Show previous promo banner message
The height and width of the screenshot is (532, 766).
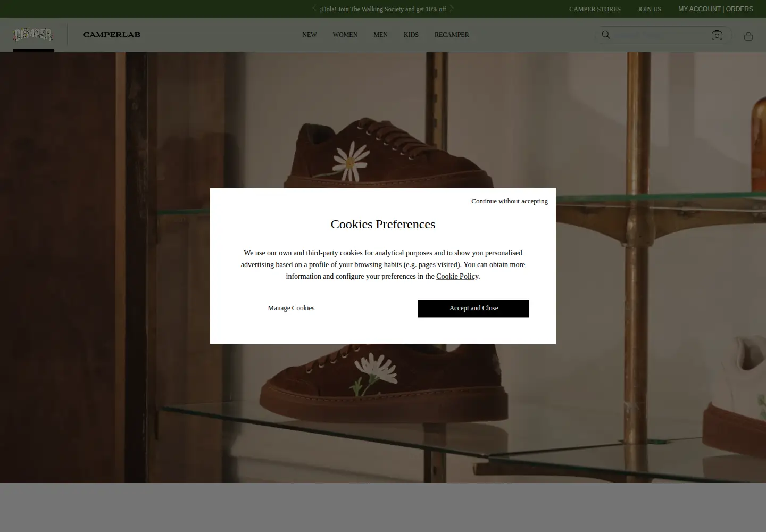click(314, 9)
